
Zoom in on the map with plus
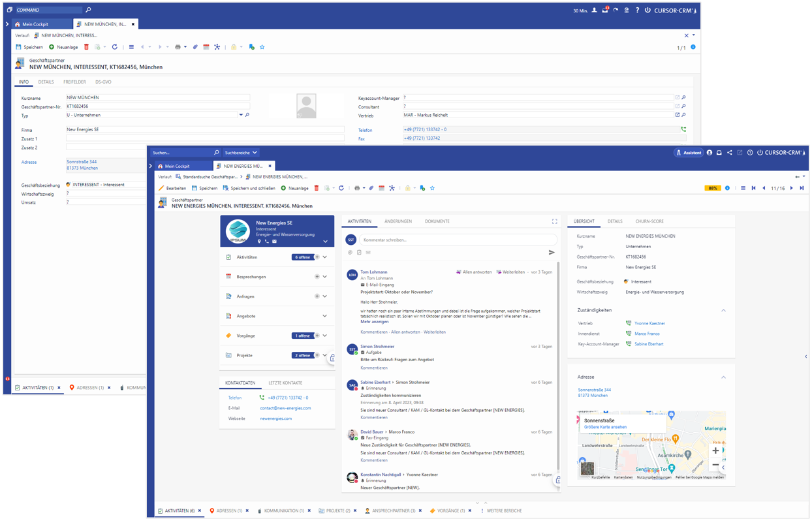[x=715, y=450]
